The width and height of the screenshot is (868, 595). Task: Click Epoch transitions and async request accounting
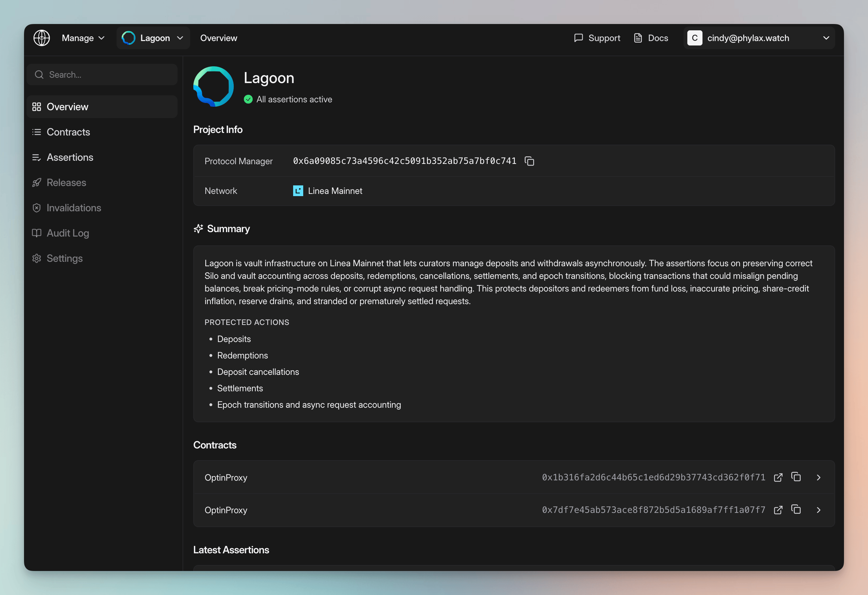point(309,405)
